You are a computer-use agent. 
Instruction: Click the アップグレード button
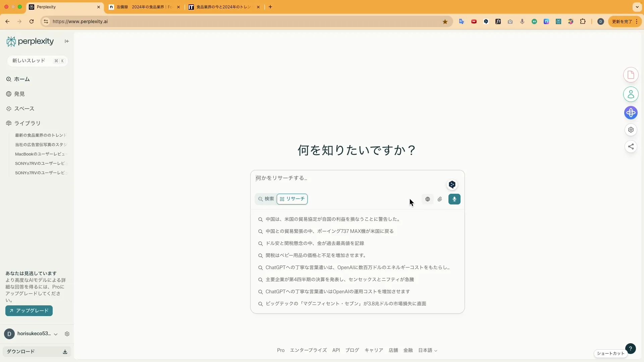(29, 311)
